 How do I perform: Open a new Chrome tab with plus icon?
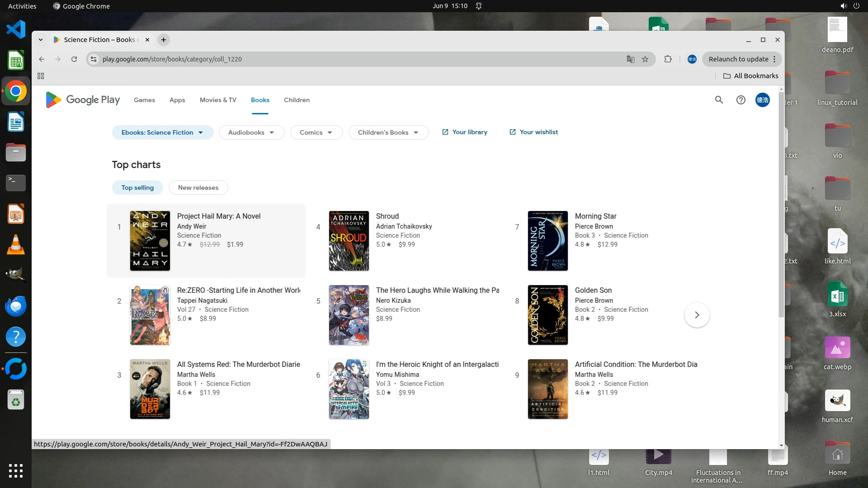[164, 40]
